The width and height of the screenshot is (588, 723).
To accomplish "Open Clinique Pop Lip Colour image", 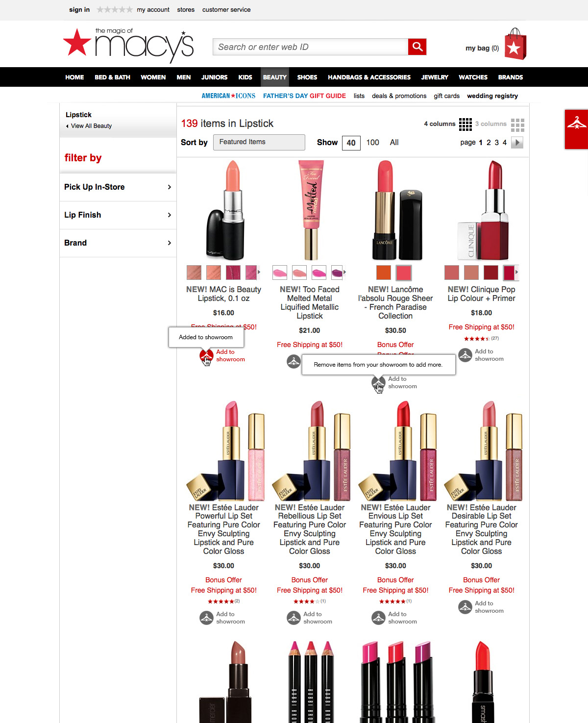I will pos(482,210).
